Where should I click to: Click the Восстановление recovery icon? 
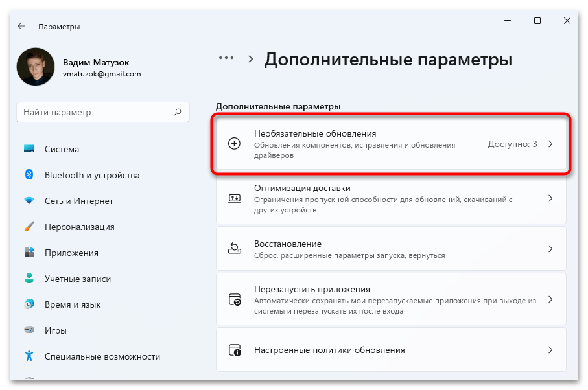pos(235,249)
